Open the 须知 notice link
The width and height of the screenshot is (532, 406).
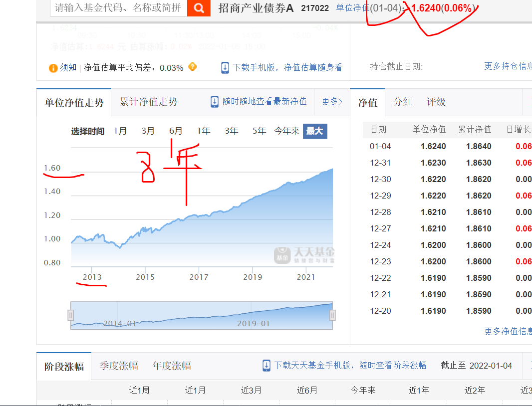click(x=68, y=68)
